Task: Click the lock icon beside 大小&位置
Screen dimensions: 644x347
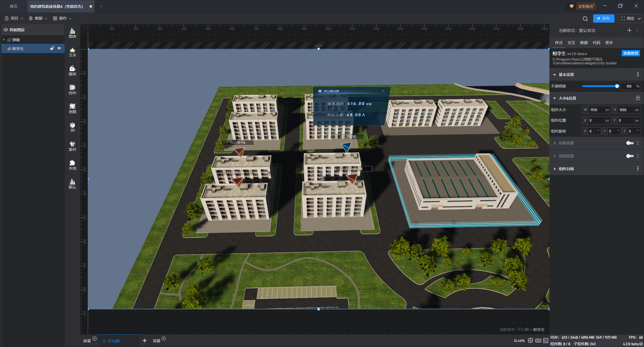Action: (638, 98)
